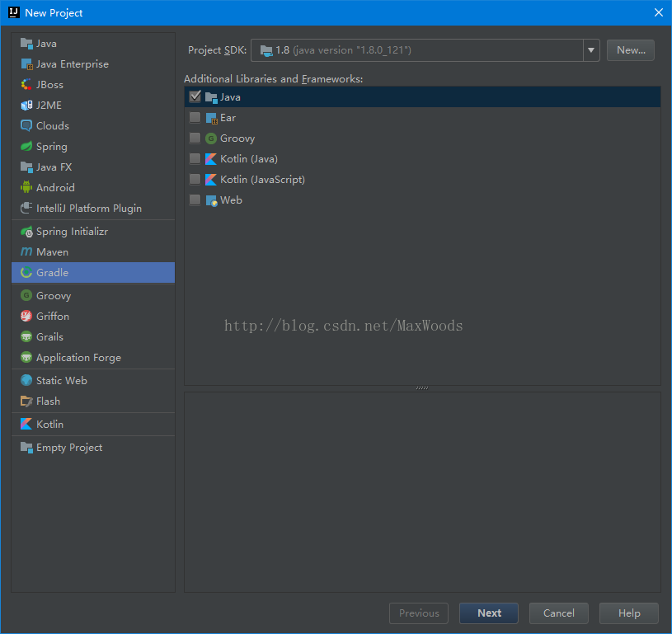
Task: Enable the Kotlin (JavaScript) checkbox
Action: [195, 179]
